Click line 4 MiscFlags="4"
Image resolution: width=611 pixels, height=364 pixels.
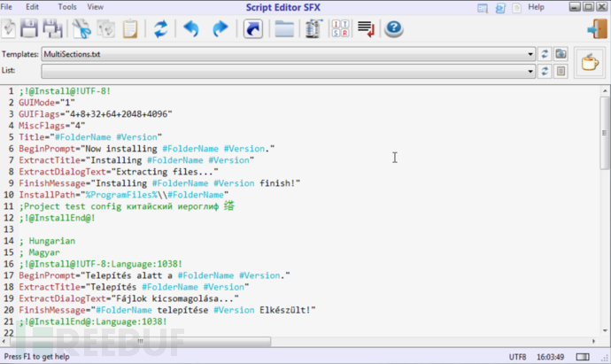coord(52,126)
